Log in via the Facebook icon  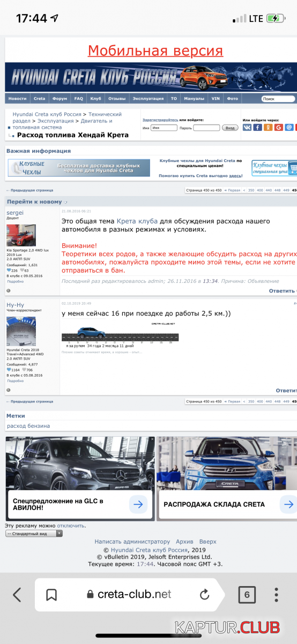[257, 127]
